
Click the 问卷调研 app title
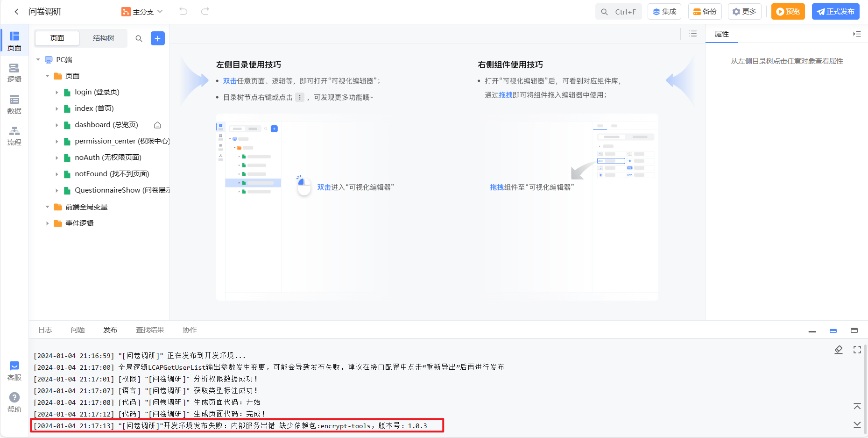[x=45, y=12]
